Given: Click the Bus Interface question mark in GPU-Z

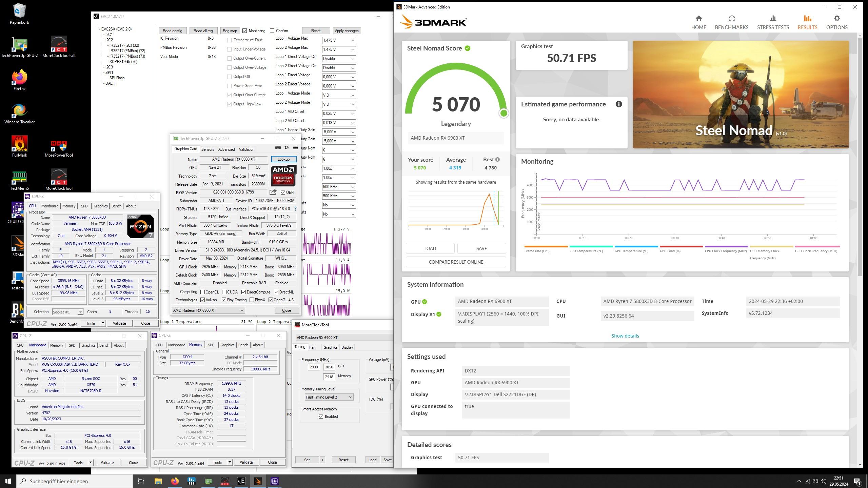Looking at the screenshot, I should coord(295,209).
